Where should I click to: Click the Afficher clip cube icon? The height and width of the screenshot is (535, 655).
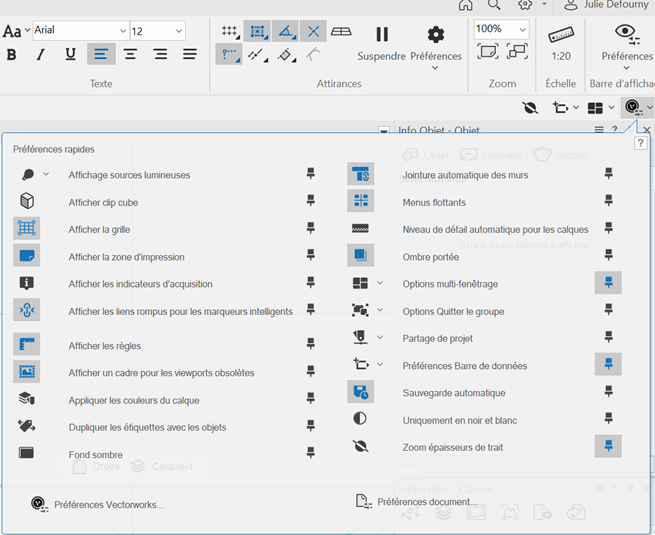27,202
